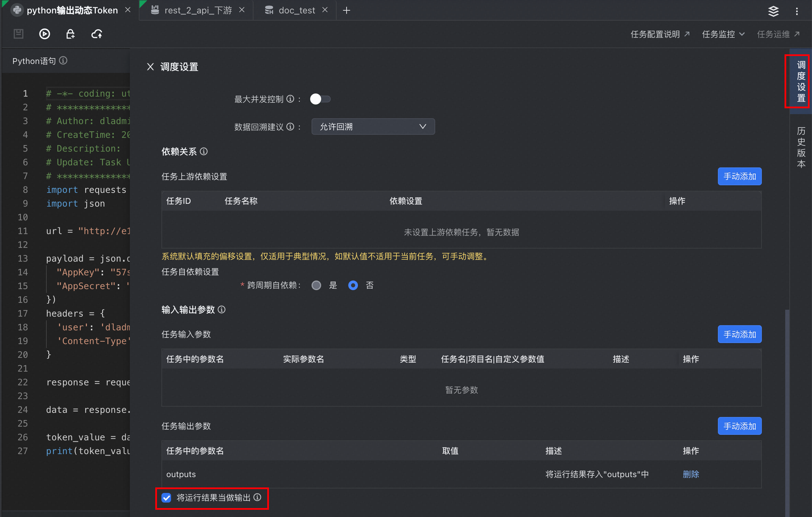Open the 允许回溯 dropdown
The image size is (812, 517).
tap(373, 126)
